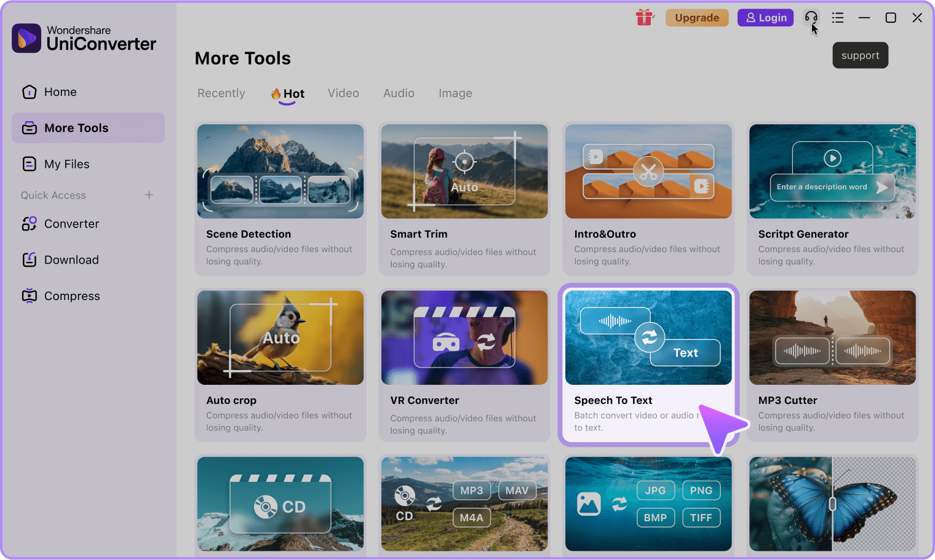This screenshot has height=560, width=935.
Task: Open the gift box promotions icon
Action: (645, 17)
